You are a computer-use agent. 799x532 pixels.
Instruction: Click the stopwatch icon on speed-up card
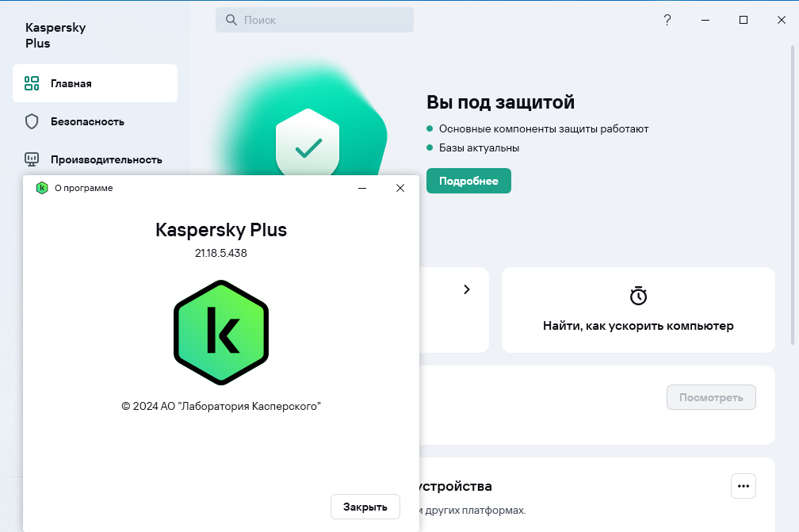[x=638, y=296]
